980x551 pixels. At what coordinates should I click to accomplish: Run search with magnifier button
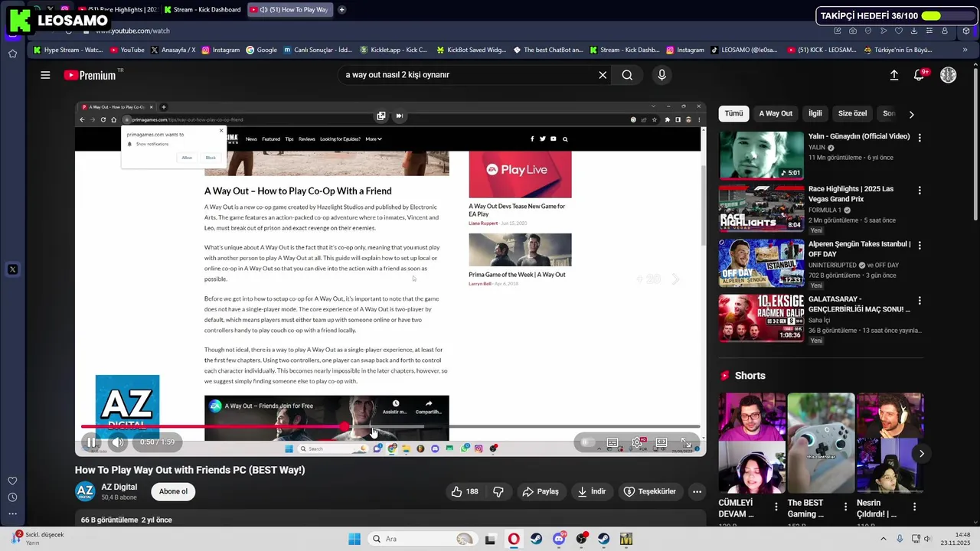coord(627,75)
